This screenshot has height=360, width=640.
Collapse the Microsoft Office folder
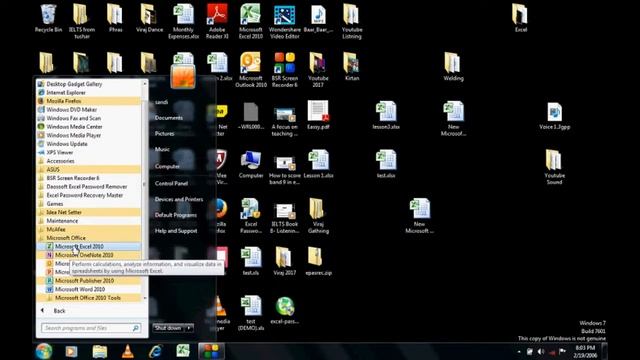pos(89,238)
